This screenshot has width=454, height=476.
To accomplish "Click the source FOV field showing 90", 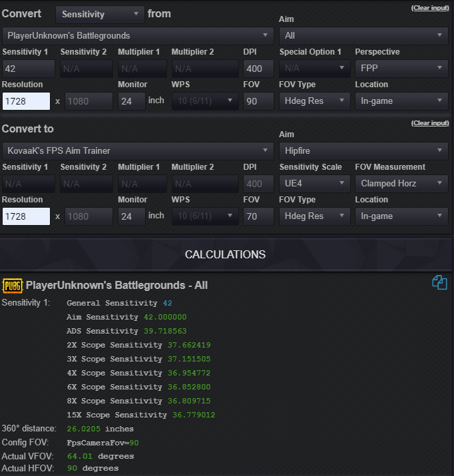I will [x=258, y=101].
